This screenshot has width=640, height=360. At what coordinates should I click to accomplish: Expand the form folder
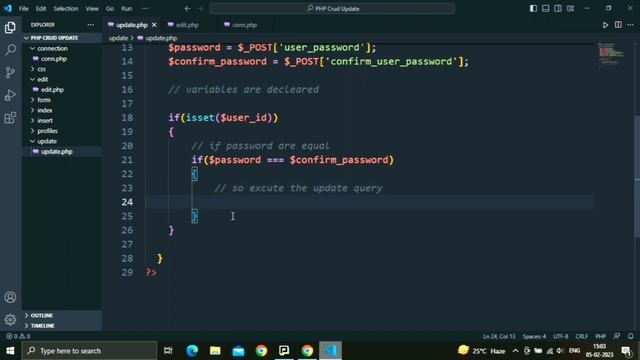[x=62, y=100]
